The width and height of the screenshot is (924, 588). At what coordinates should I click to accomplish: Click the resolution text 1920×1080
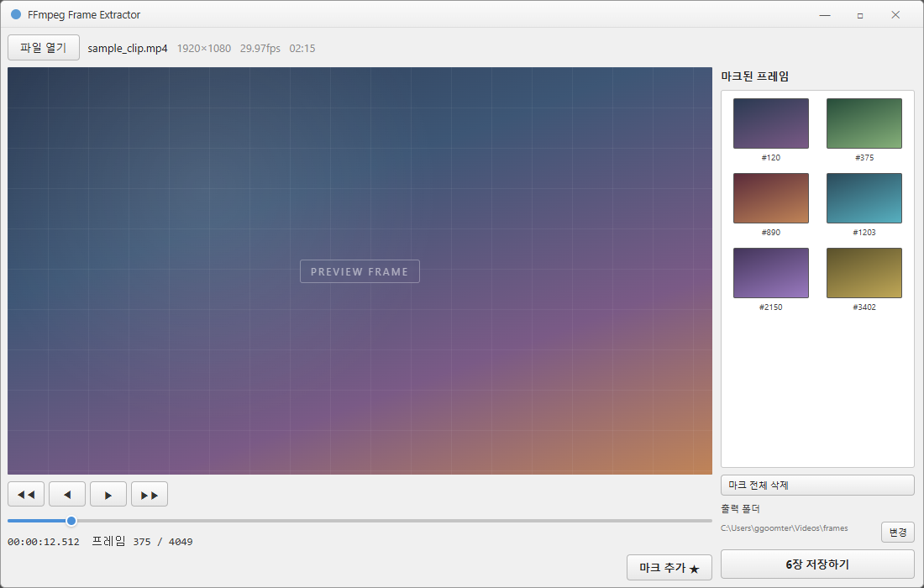tap(204, 49)
